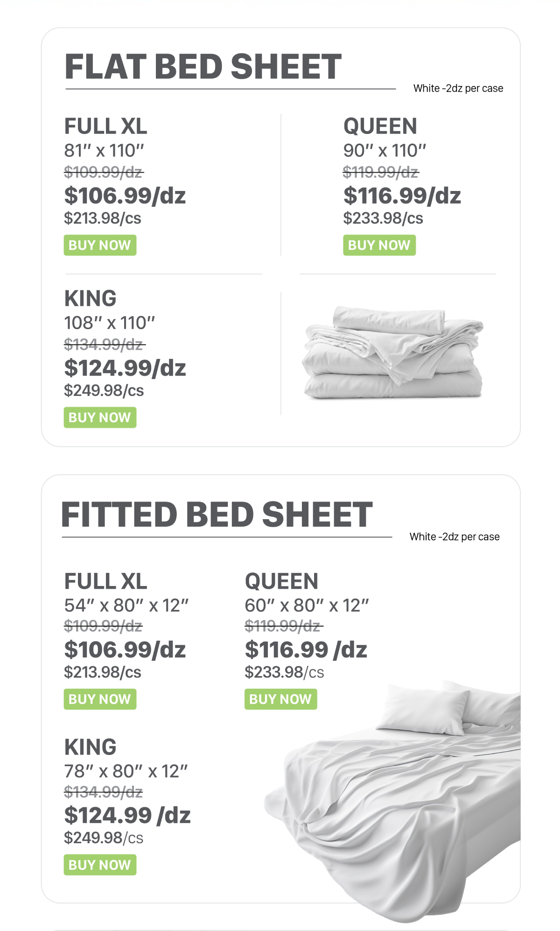Click Buy Now for flat Queen sheet

(379, 245)
